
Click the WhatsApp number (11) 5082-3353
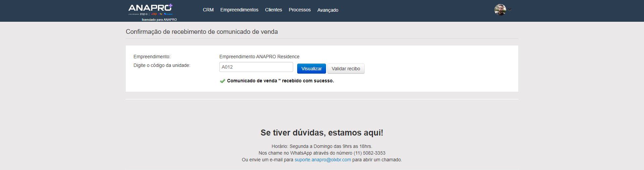(x=369, y=153)
